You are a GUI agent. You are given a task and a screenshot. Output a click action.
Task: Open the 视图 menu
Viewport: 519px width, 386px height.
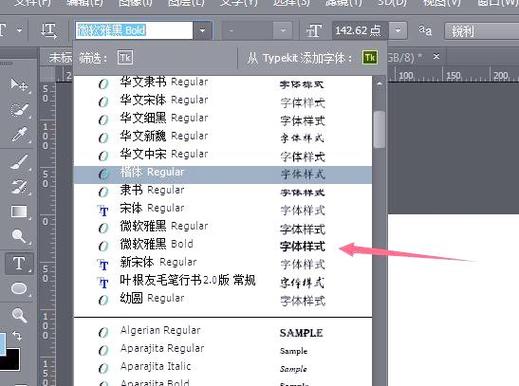click(x=442, y=3)
